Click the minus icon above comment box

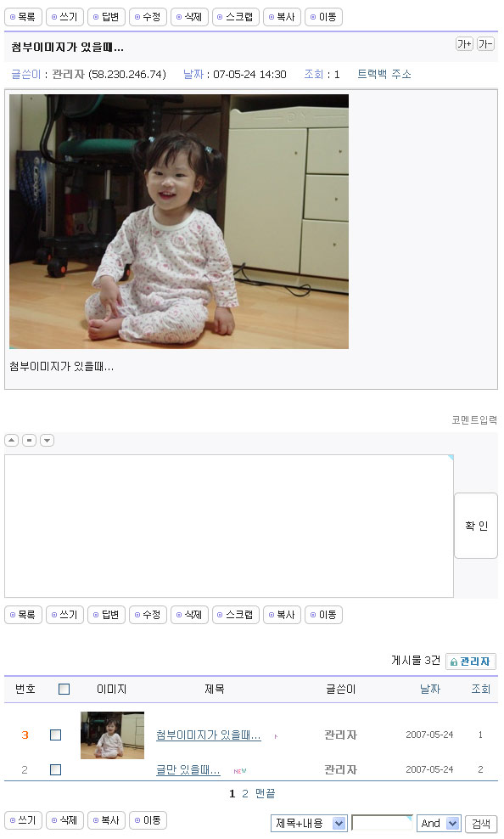(30, 441)
